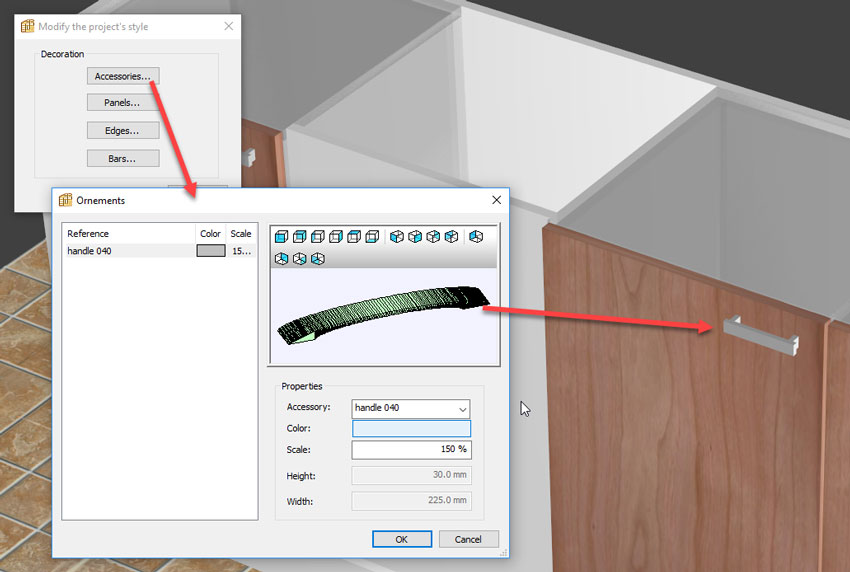
Task: Close the Ornements dialog
Action: 497,200
